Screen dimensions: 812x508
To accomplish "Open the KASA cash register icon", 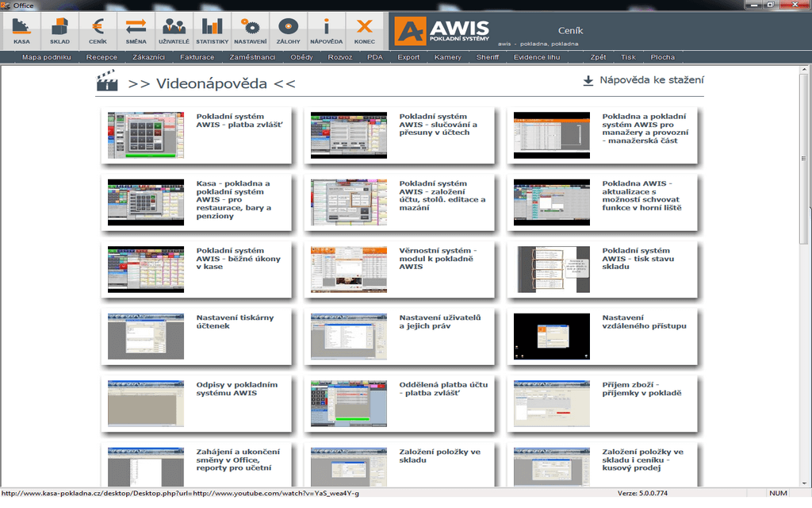I will [21, 31].
